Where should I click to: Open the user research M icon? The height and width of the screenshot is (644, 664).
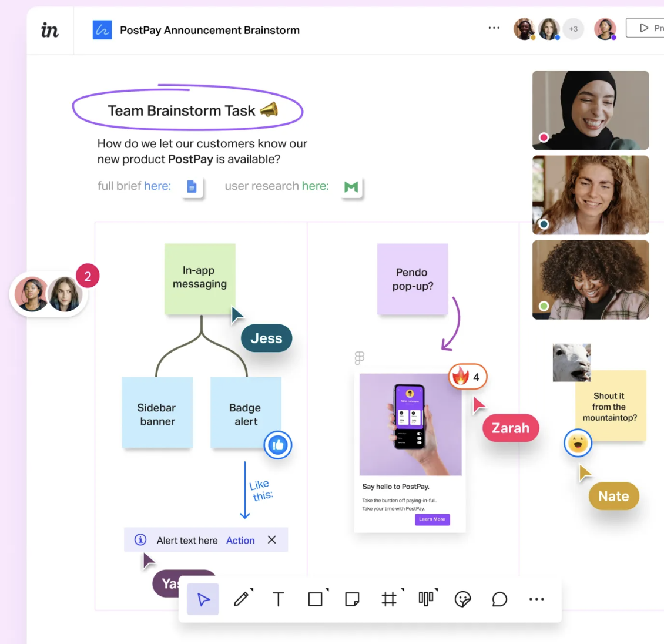(x=351, y=186)
